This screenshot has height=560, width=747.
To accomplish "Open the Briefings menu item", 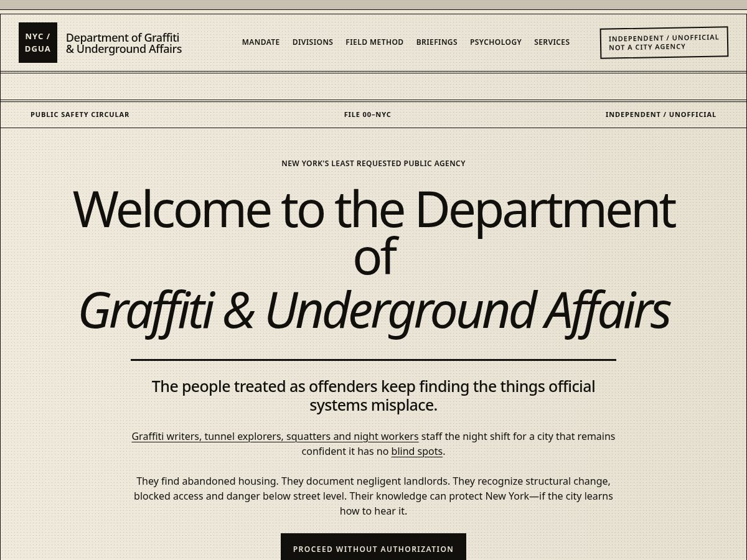I will pyautogui.click(x=437, y=42).
